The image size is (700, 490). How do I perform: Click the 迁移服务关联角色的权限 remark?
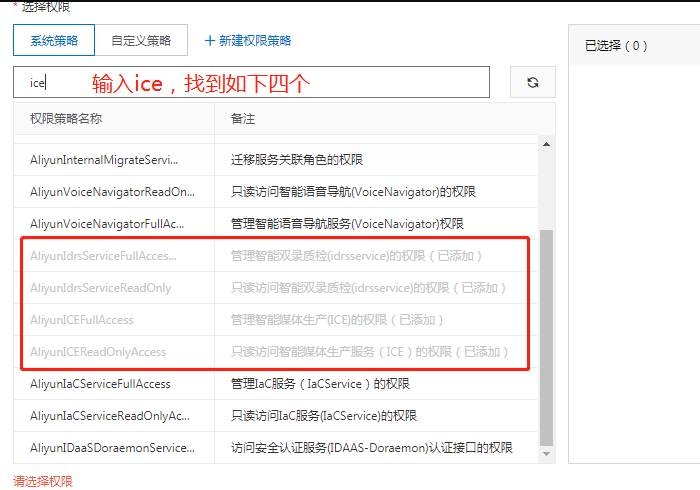(x=297, y=160)
